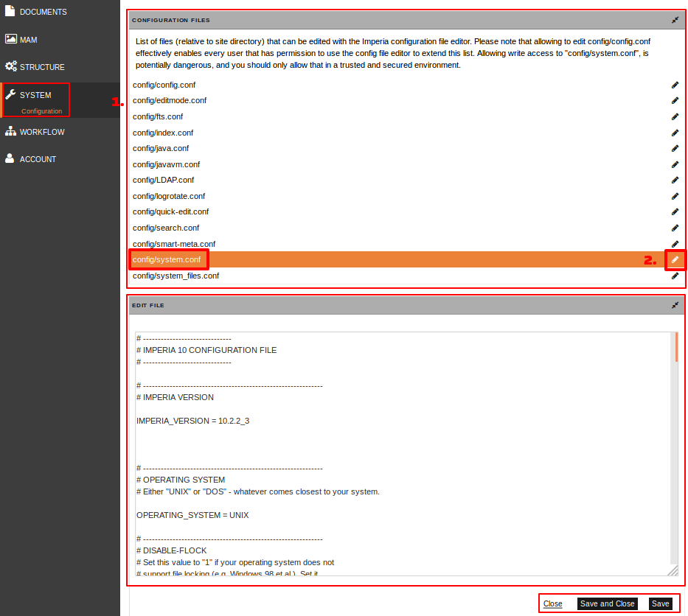The image size is (688, 616).
Task: Click the pencil icon for config/search.conf
Action: point(675,228)
